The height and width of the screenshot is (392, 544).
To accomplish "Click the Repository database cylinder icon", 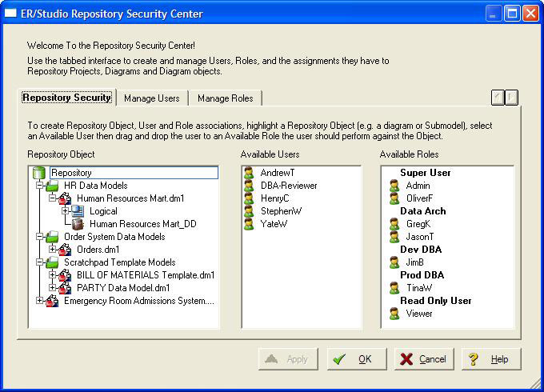I will tap(39, 173).
